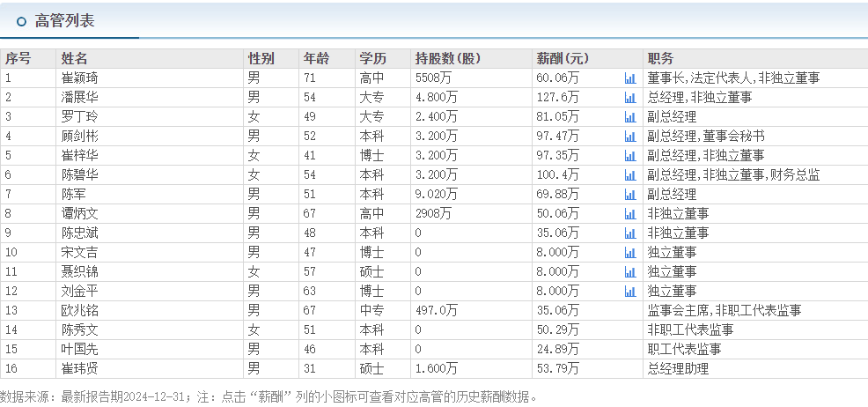Click the 学历 column header
This screenshot has height=407, width=868.
click(372, 59)
